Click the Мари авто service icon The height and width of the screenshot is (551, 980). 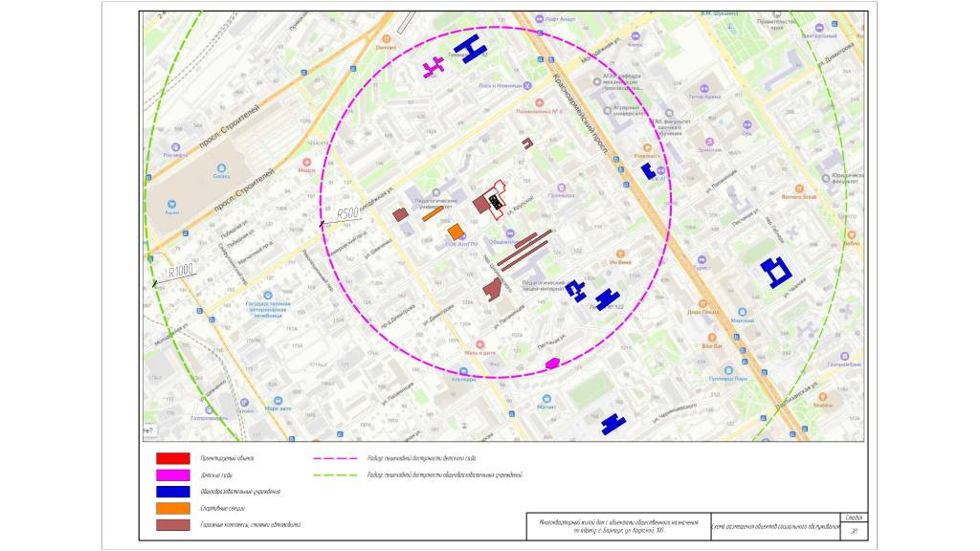(x=278, y=401)
